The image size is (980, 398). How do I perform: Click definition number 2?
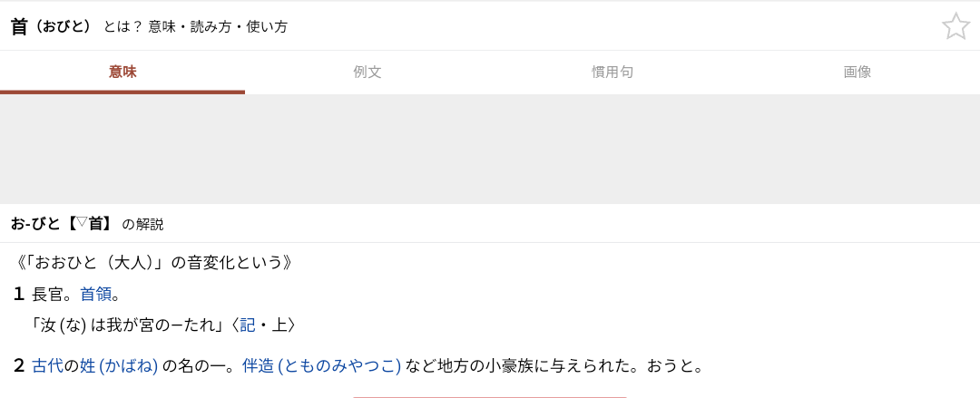point(19,366)
